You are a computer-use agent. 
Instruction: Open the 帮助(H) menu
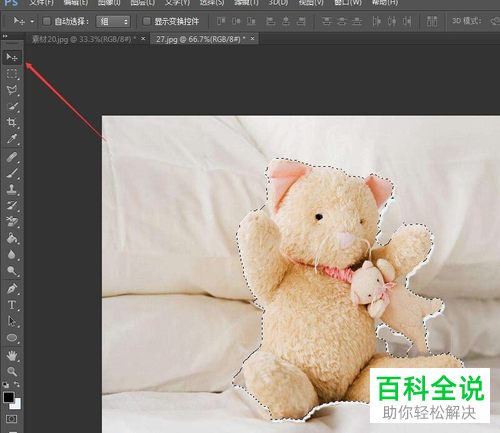pos(385,3)
